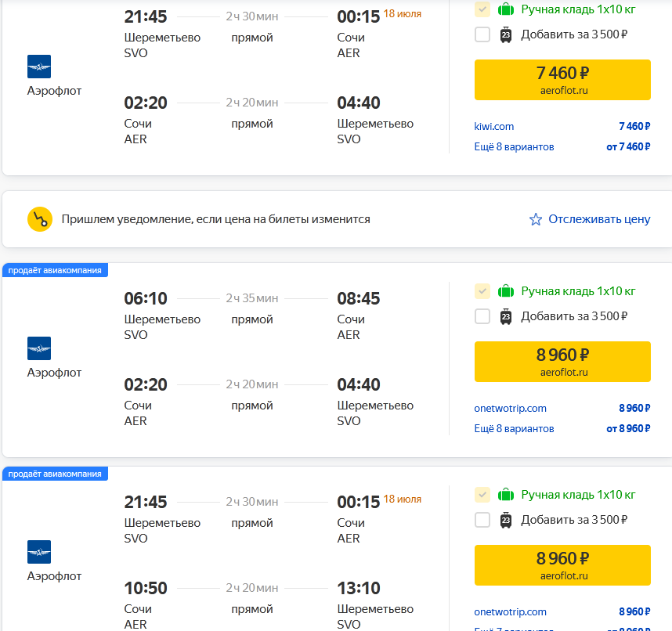
Task: Click the 23 kg baggage icon in the 06:10 flight card
Action: click(506, 316)
